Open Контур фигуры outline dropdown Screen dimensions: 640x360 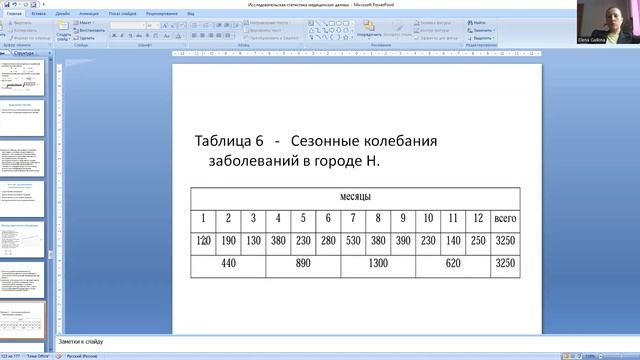click(x=433, y=30)
